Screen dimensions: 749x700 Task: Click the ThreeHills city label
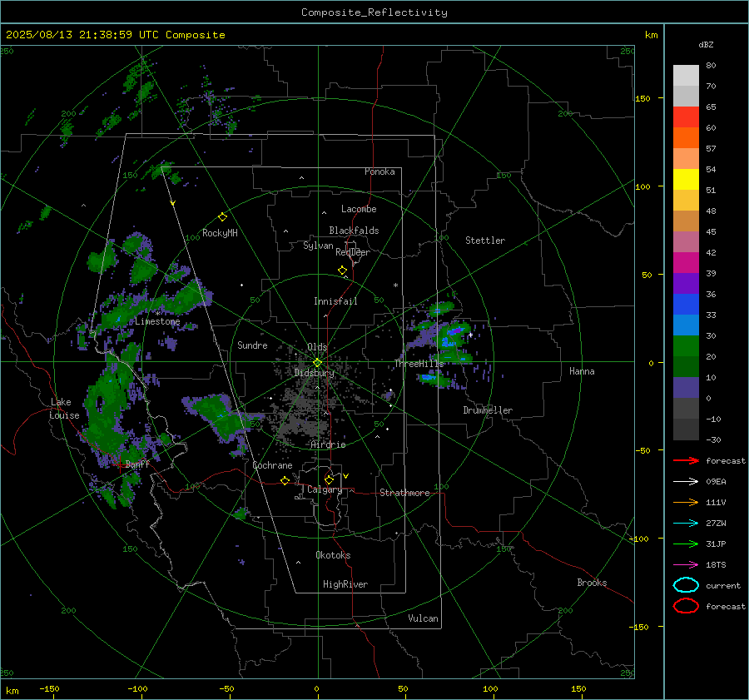click(419, 364)
